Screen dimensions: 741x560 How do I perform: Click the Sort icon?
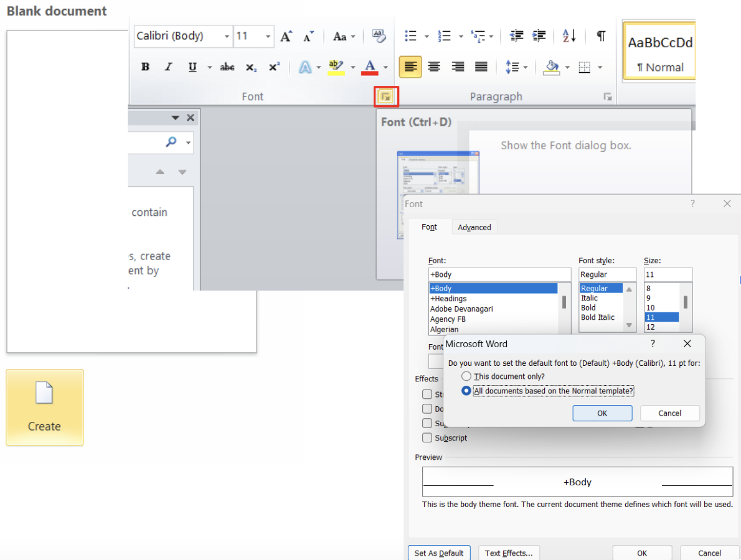coord(568,35)
